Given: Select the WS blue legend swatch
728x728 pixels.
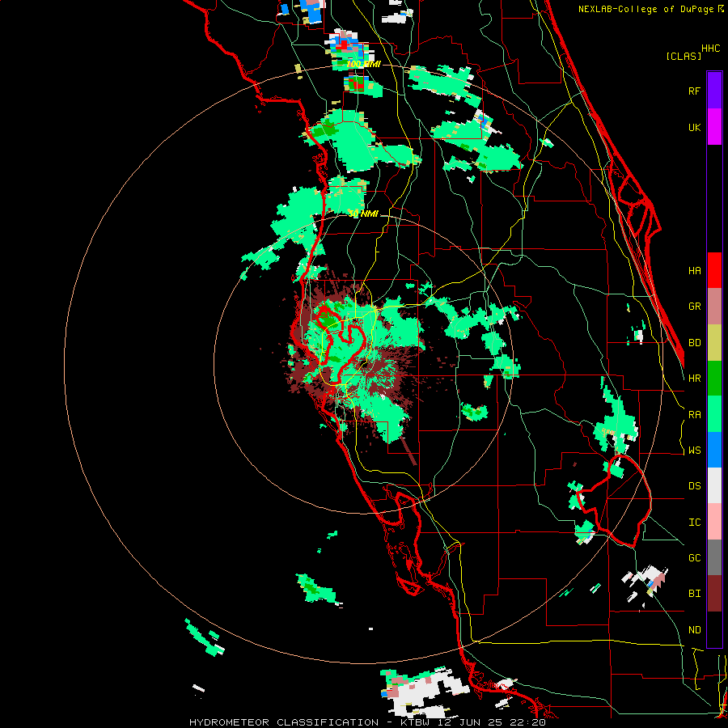Looking at the screenshot, I should click(x=714, y=450).
